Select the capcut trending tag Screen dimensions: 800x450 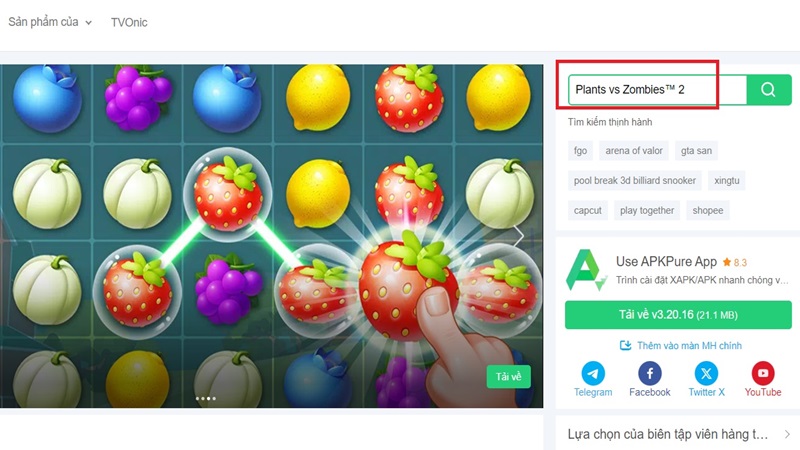[x=588, y=210]
